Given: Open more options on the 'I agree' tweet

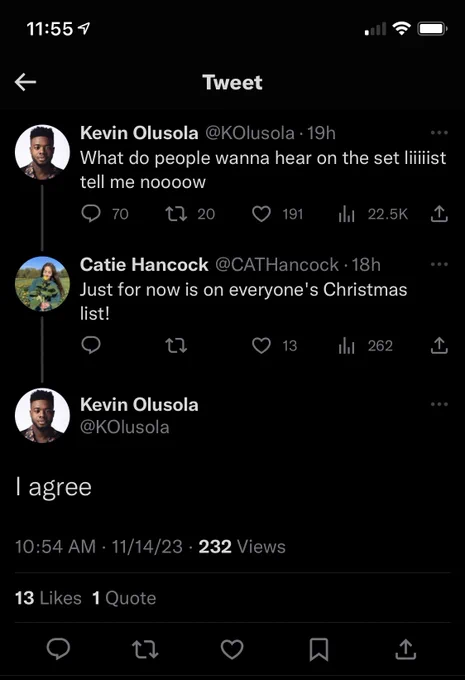Looking at the screenshot, I should point(439,404).
